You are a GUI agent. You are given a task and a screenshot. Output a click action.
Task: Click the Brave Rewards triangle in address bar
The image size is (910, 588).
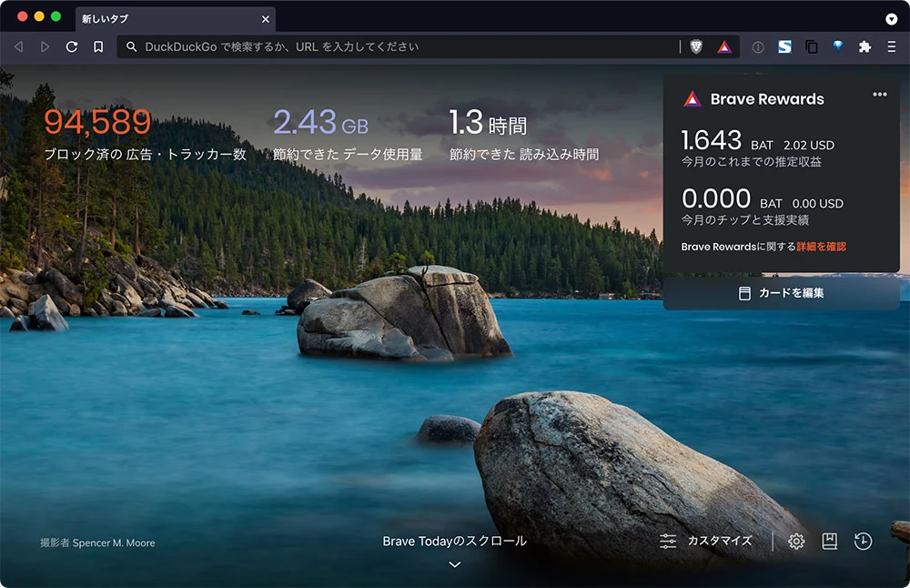point(724,46)
